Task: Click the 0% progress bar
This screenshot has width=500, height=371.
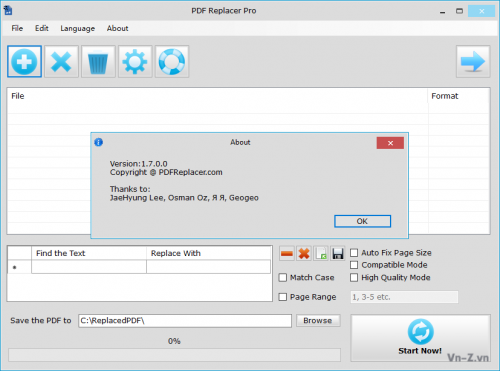Action: (x=174, y=355)
